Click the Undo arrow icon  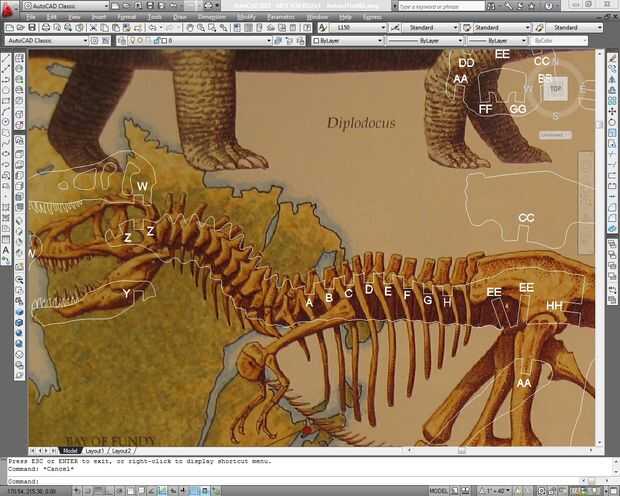click(x=152, y=28)
